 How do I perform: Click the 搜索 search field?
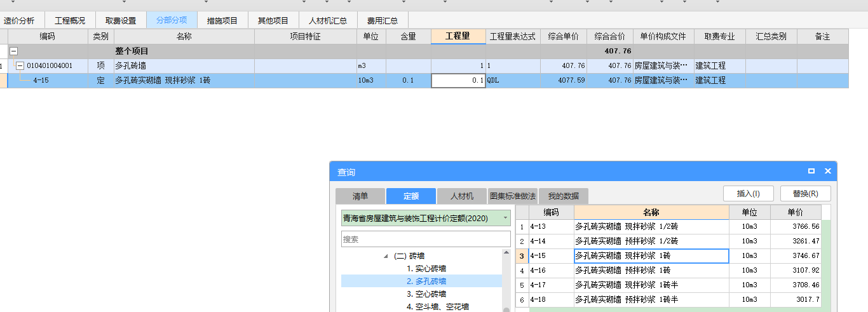[426, 239]
